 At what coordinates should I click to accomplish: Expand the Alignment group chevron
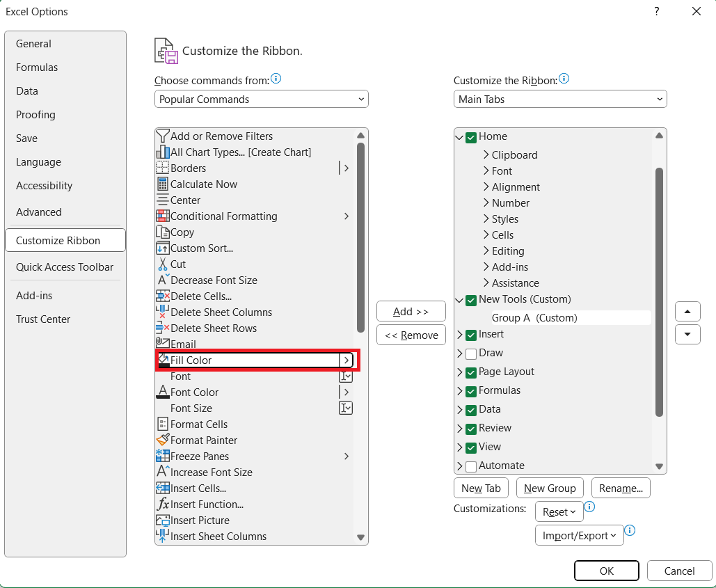point(486,186)
